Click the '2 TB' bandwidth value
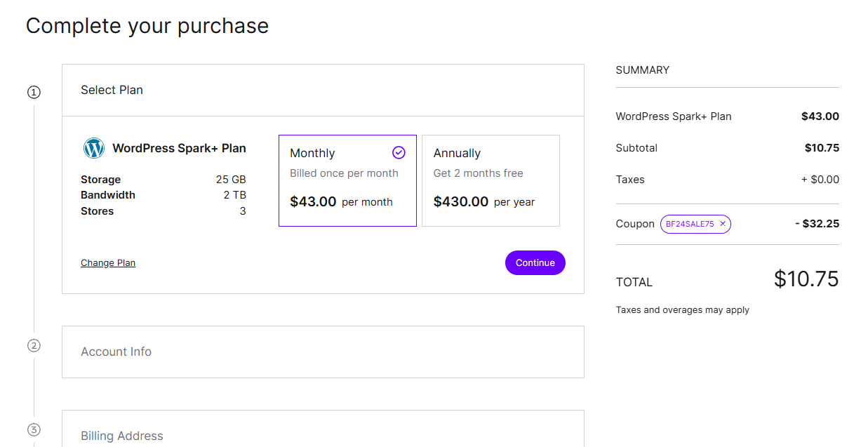This screenshot has width=868, height=447. pos(234,195)
